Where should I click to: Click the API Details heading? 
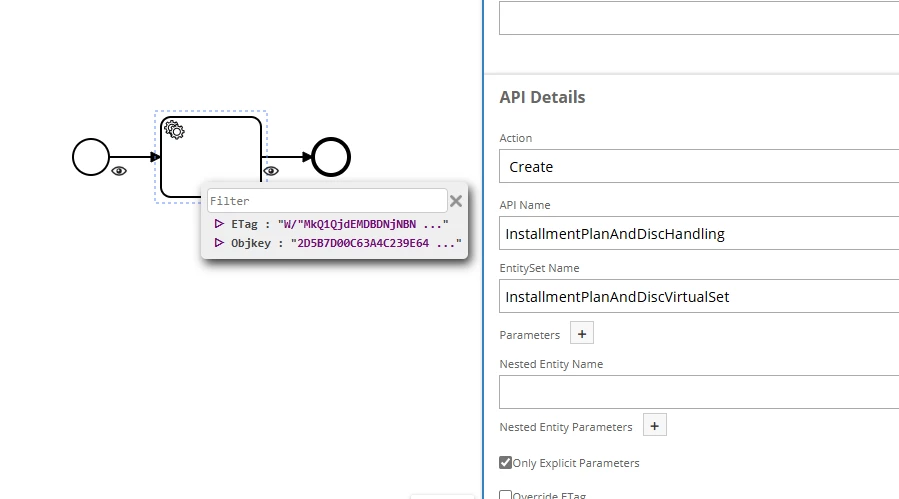542,97
